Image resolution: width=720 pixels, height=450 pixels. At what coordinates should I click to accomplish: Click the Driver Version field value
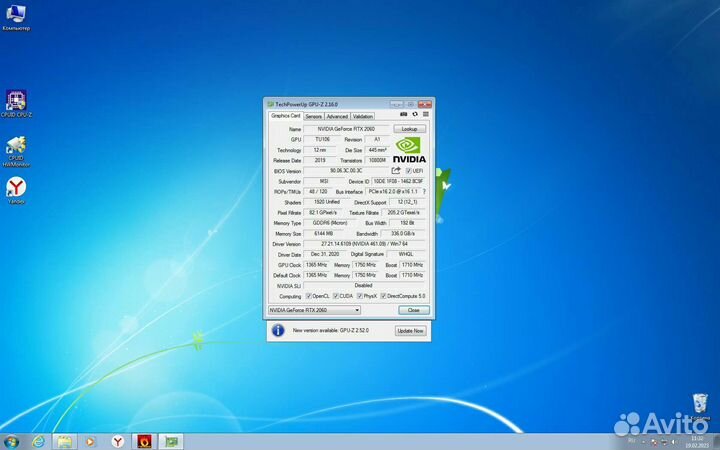364,244
